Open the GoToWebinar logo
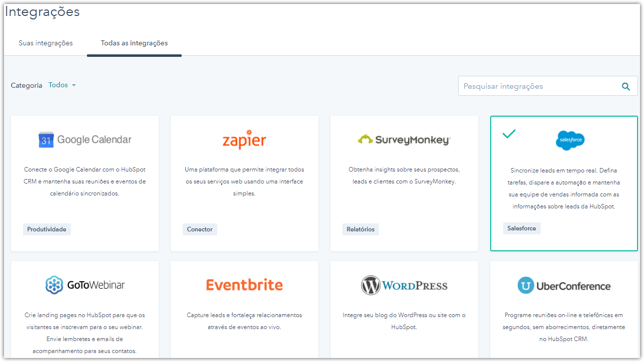Image resolution: width=644 pixels, height=362 pixels. pyautogui.click(x=85, y=285)
